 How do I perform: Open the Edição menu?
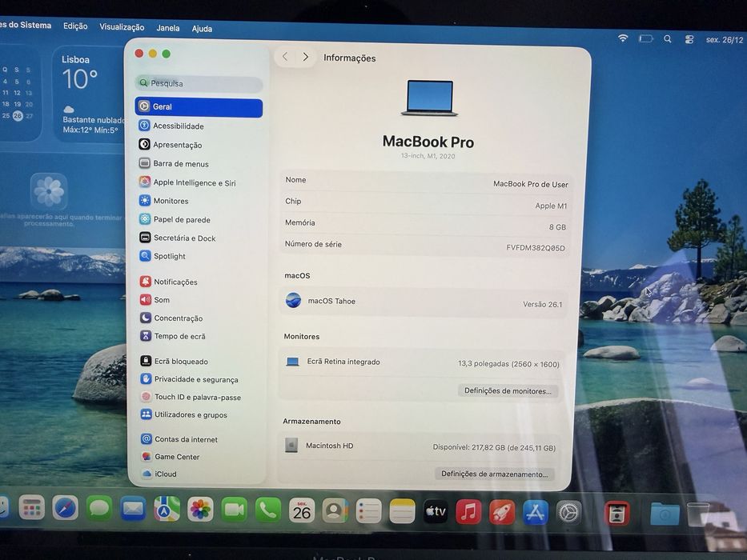click(x=75, y=26)
